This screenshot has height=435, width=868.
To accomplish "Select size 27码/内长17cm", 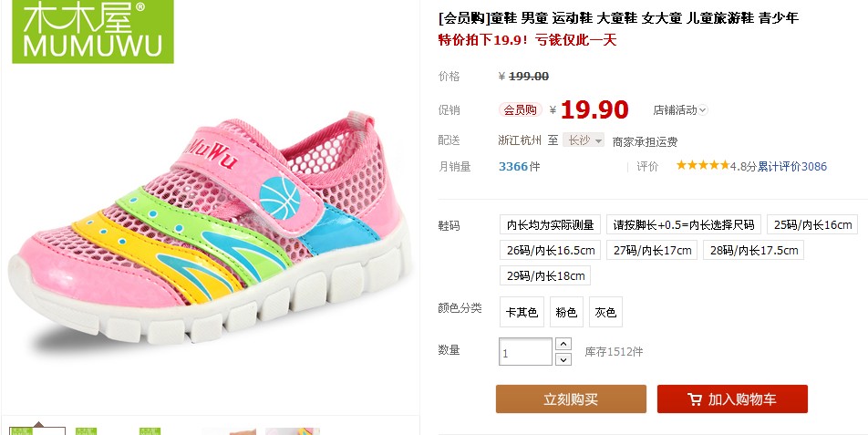I will click(652, 250).
